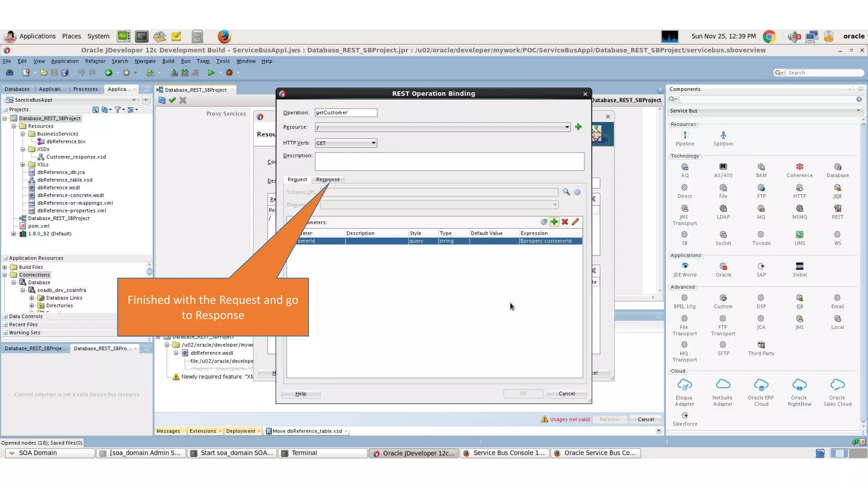This screenshot has height=488, width=868.
Task: Select the REST technology adapter icon
Action: point(837,208)
